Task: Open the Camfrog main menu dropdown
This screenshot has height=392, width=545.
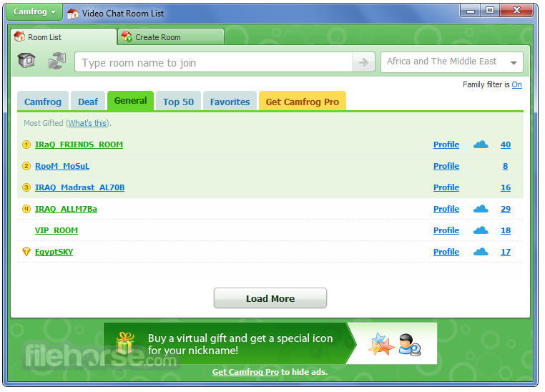Action: coord(34,12)
